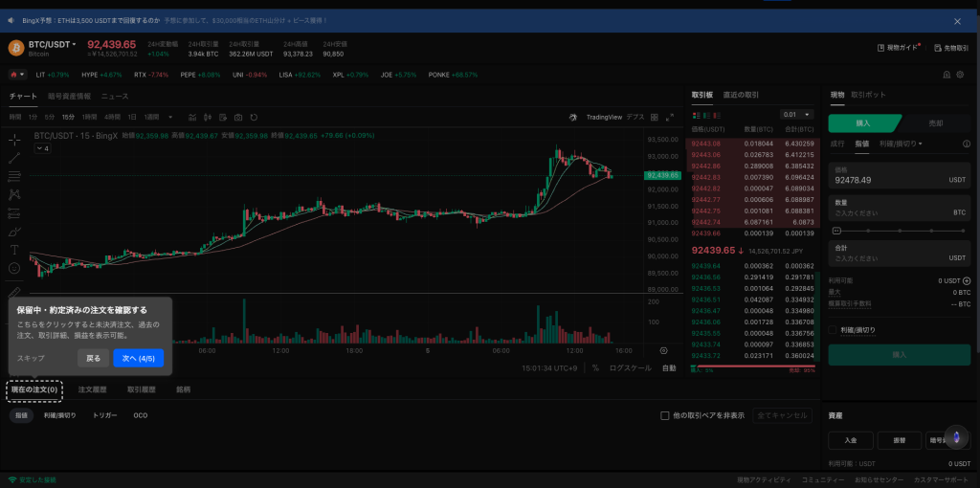Switch to the 直近の取引 tab
Viewport: 980px width, 488px height.
[x=741, y=96]
